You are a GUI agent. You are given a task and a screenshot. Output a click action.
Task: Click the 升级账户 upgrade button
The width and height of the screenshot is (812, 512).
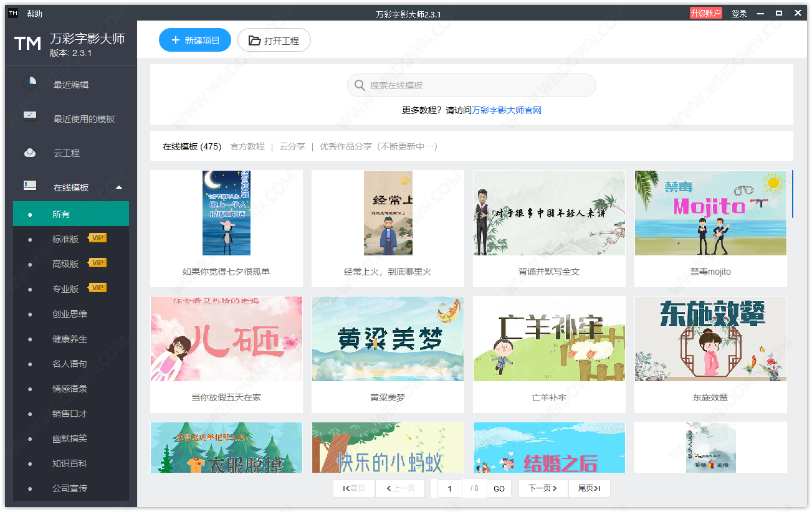[x=705, y=12]
